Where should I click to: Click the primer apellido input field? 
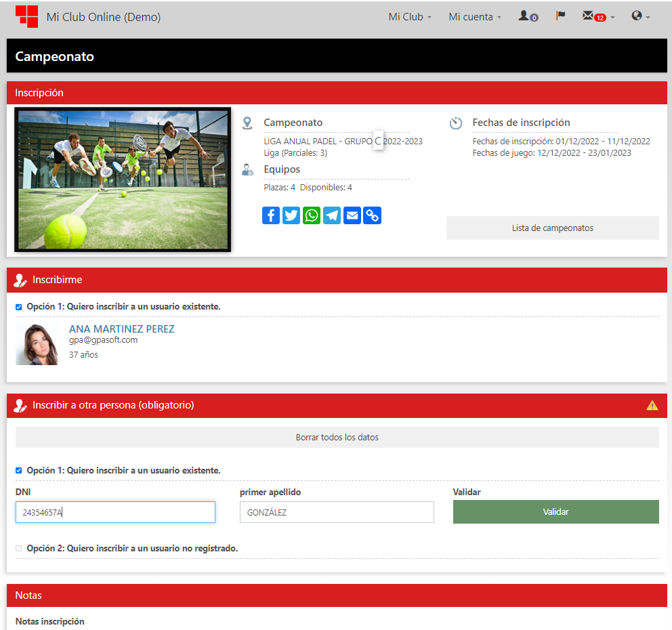pyautogui.click(x=337, y=512)
